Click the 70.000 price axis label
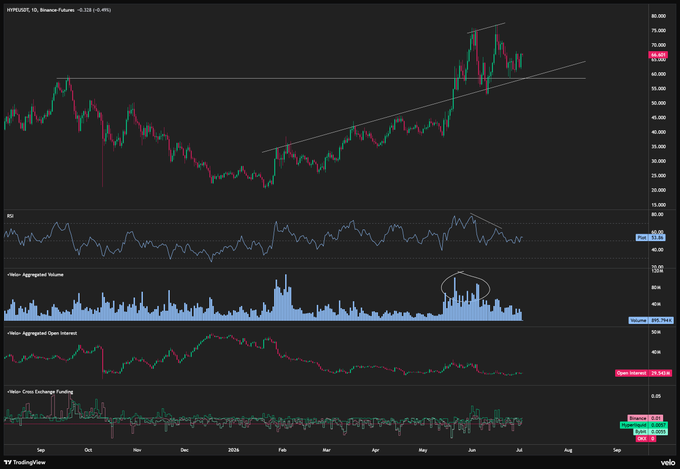Image resolution: width=680 pixels, height=469 pixels. click(658, 45)
